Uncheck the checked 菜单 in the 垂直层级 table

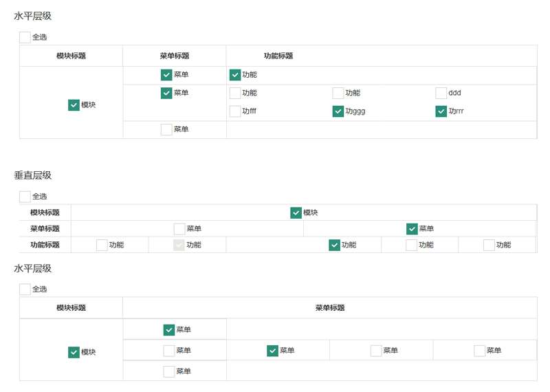coord(412,229)
